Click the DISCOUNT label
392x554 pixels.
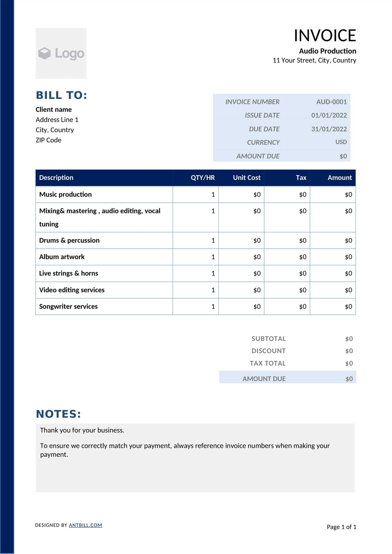click(269, 351)
